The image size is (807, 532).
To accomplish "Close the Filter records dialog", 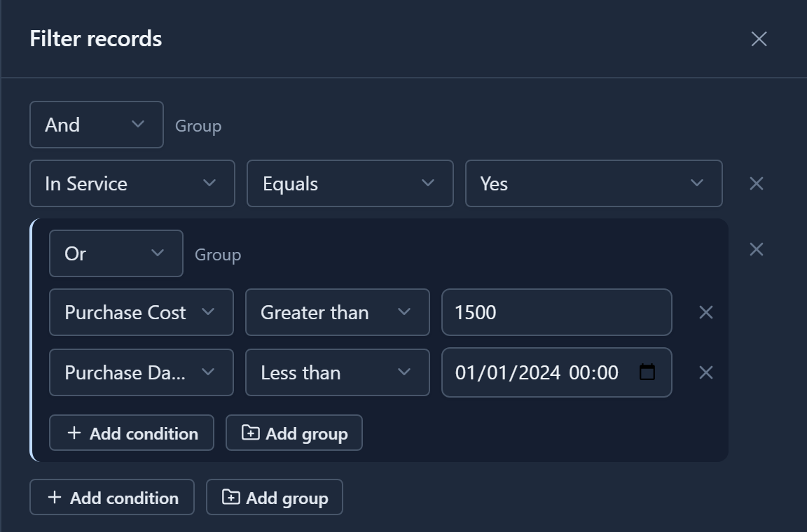I will pos(759,39).
